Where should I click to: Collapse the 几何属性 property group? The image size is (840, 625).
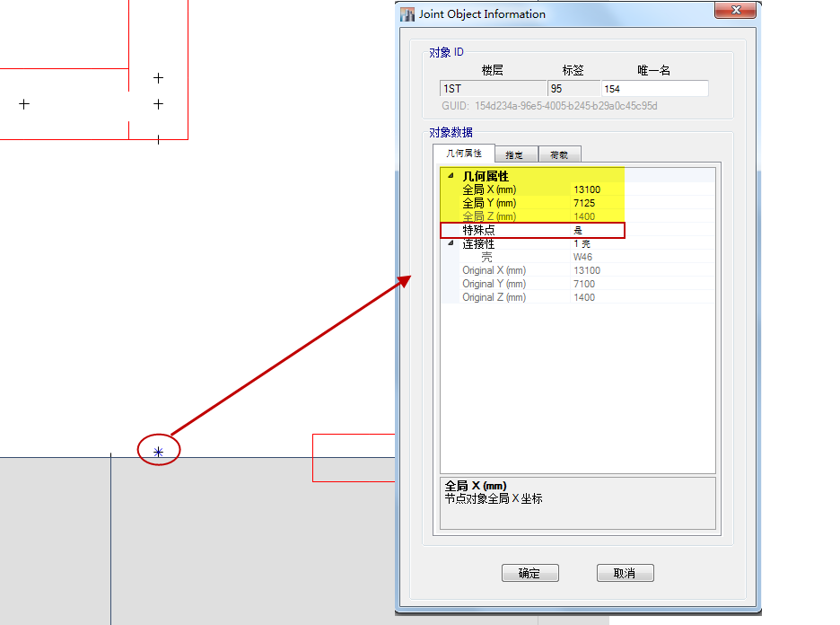(x=450, y=177)
